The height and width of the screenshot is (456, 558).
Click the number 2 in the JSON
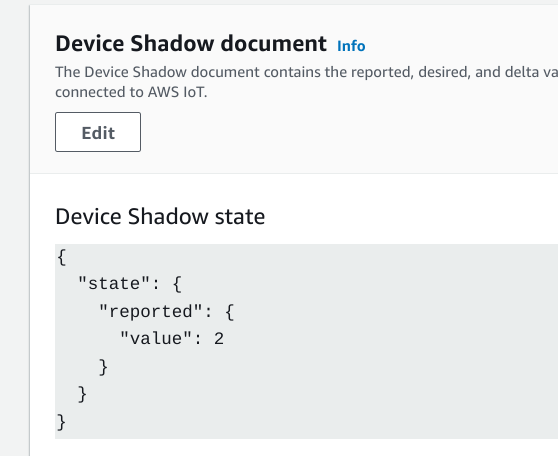pos(219,339)
